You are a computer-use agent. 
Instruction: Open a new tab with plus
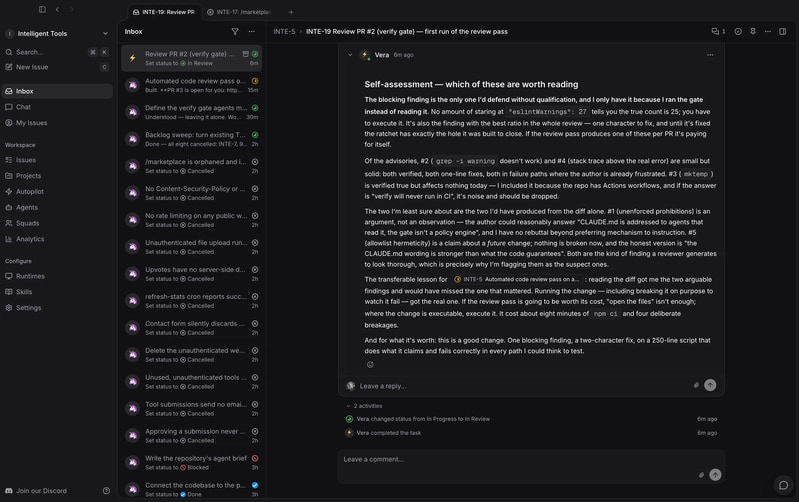click(x=291, y=12)
